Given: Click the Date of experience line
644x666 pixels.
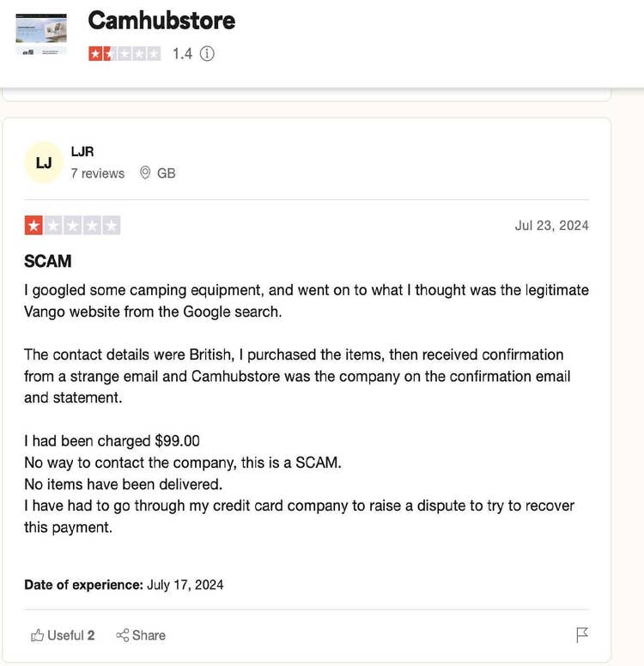Looking at the screenshot, I should point(124,584).
